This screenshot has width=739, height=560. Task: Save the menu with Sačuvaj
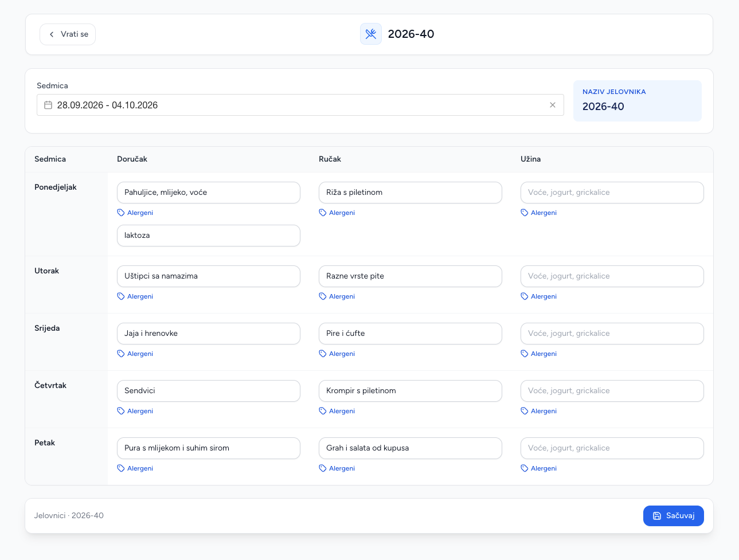coord(674,516)
